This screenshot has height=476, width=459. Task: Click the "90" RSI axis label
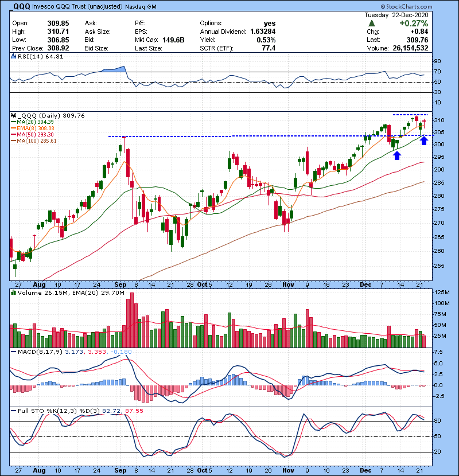coord(437,61)
